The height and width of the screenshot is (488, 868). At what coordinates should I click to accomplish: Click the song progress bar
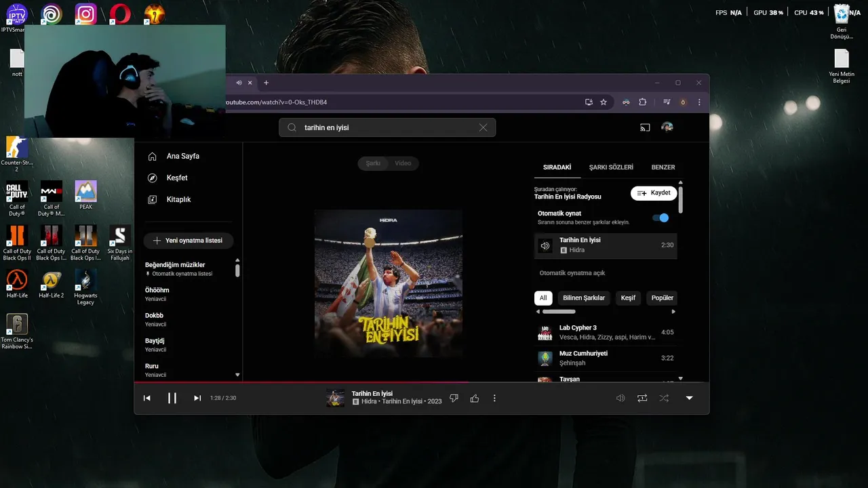click(x=421, y=382)
